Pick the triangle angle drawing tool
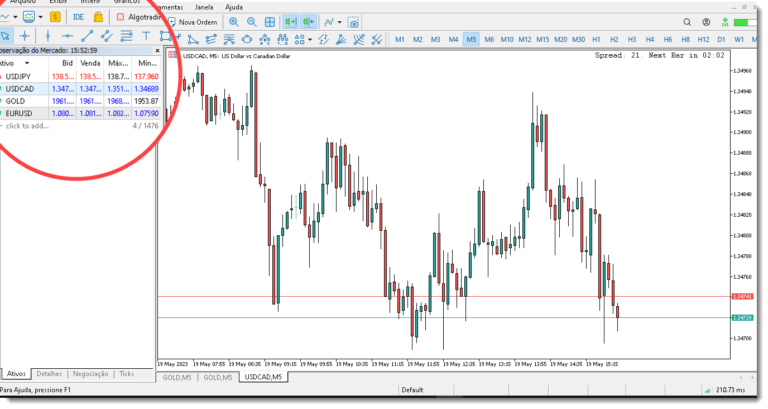 tap(193, 39)
